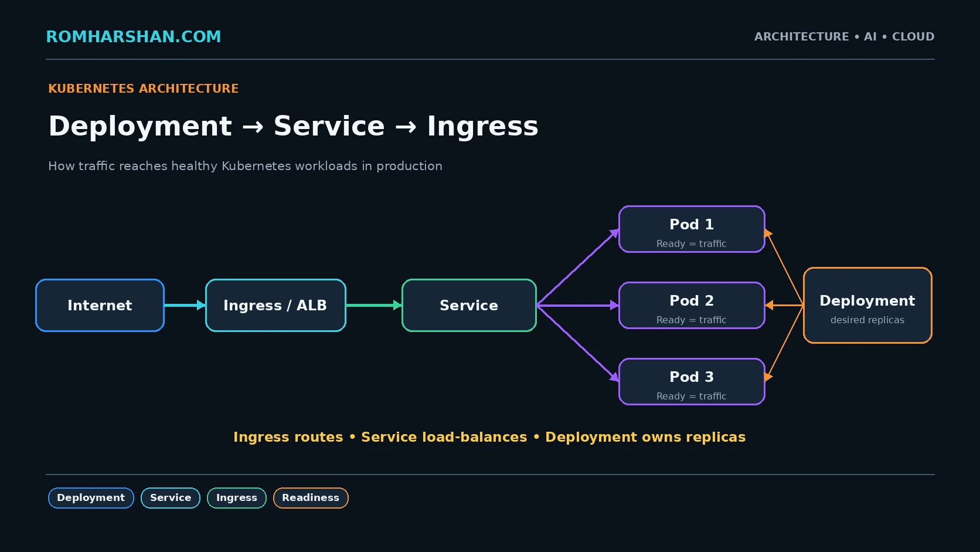980x552 pixels.
Task: Select the Ingress / ALB node
Action: pyautogui.click(x=275, y=305)
